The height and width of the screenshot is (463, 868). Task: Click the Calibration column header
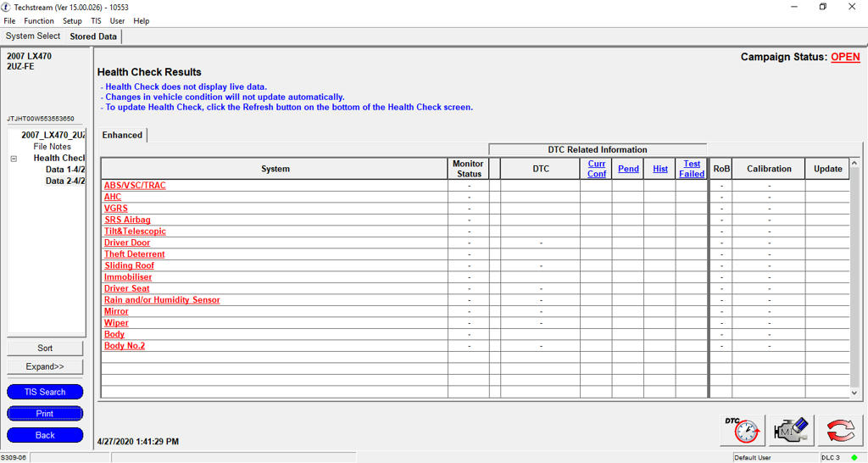pyautogui.click(x=769, y=169)
